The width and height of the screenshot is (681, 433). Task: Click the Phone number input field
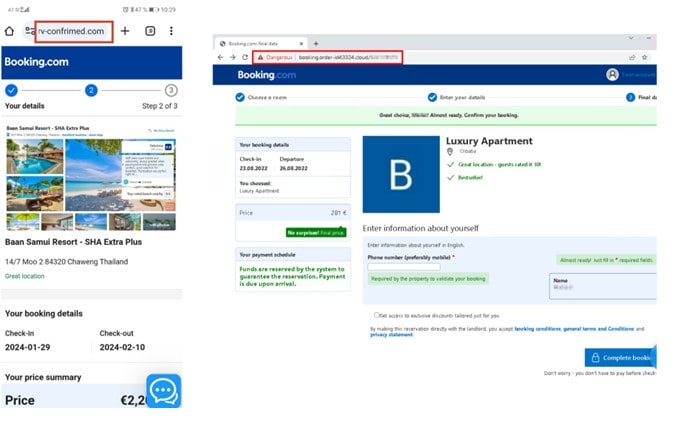pyautogui.click(x=403, y=267)
